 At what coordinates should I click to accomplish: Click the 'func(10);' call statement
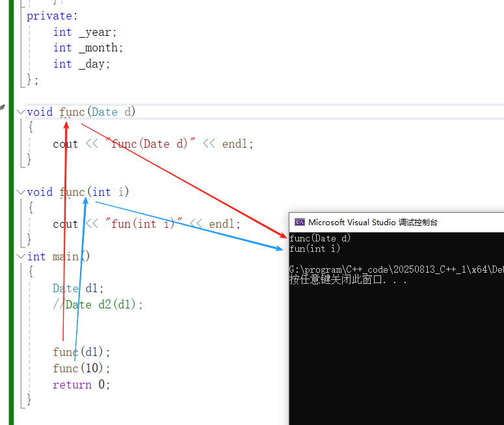click(x=81, y=368)
